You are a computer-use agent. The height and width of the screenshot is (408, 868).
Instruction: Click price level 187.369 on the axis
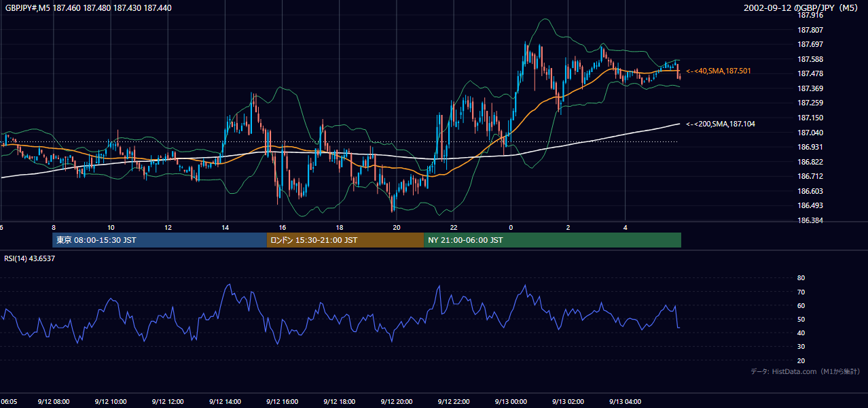[810, 88]
